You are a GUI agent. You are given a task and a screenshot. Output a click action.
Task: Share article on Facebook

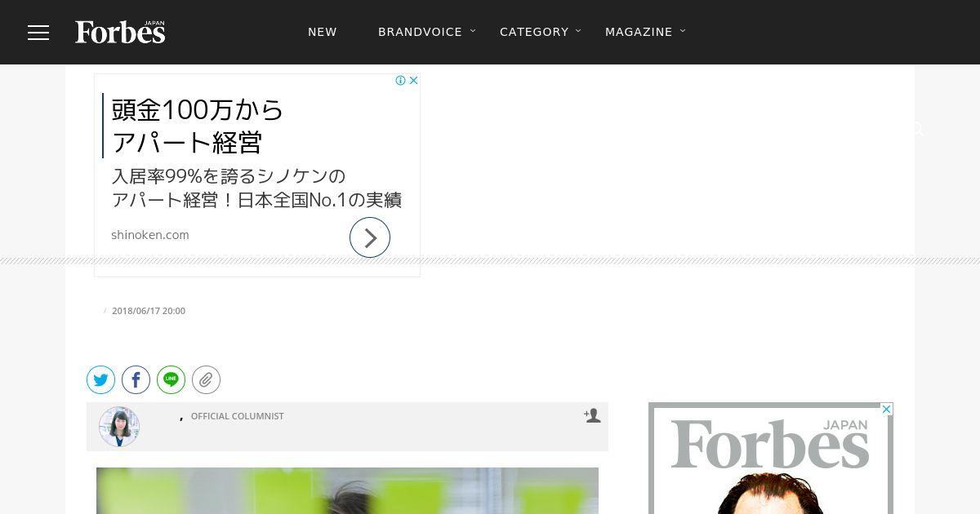136,379
